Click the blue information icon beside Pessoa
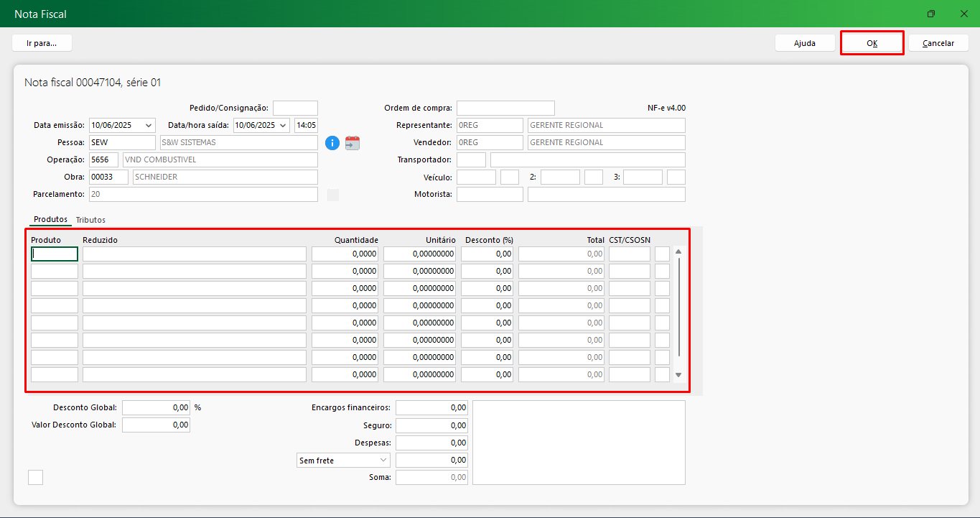Image resolution: width=980 pixels, height=518 pixels. click(x=332, y=143)
